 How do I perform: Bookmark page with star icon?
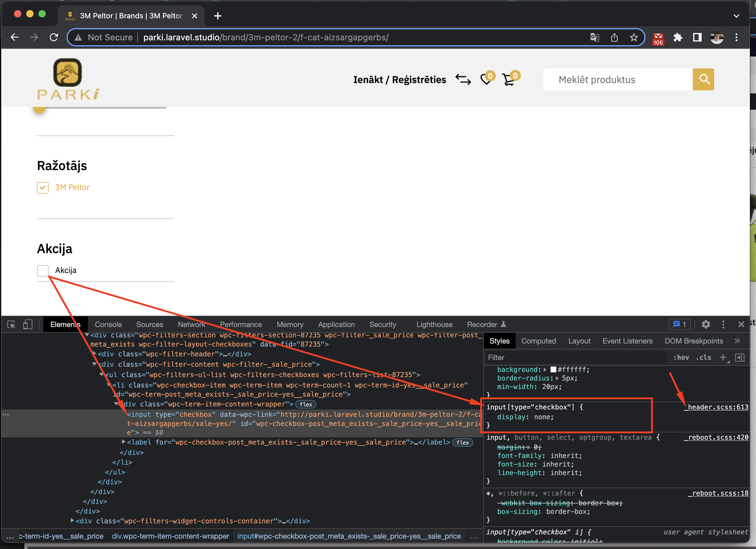pyautogui.click(x=634, y=37)
